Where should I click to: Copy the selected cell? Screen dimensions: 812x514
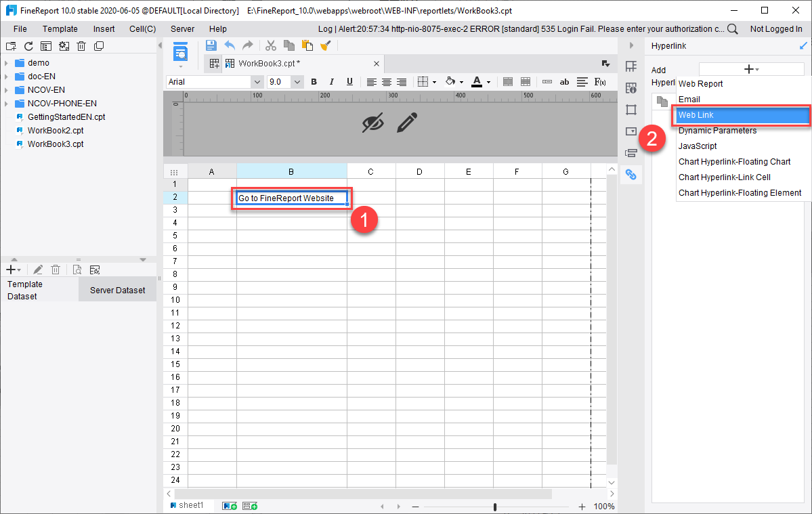pyautogui.click(x=289, y=45)
